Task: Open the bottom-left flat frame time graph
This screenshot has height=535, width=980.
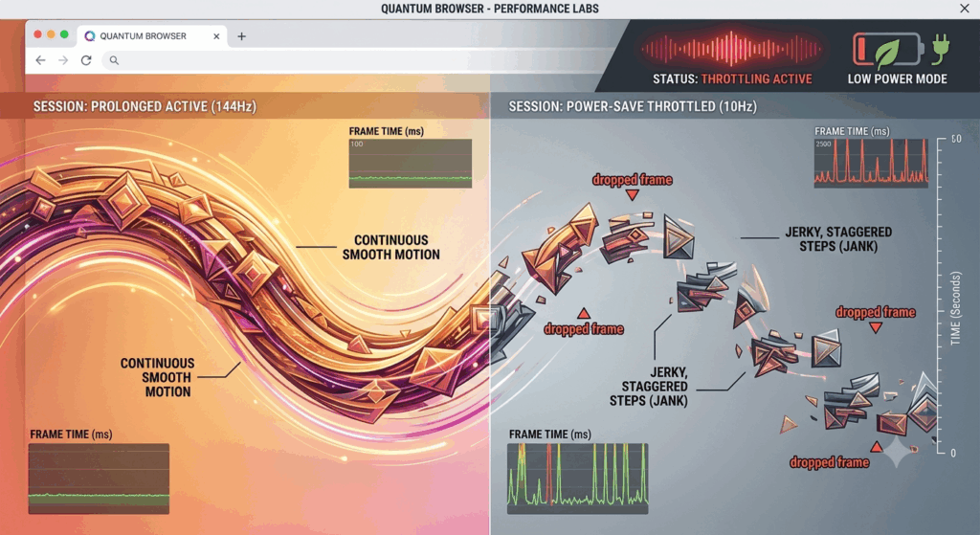Action: (x=99, y=479)
